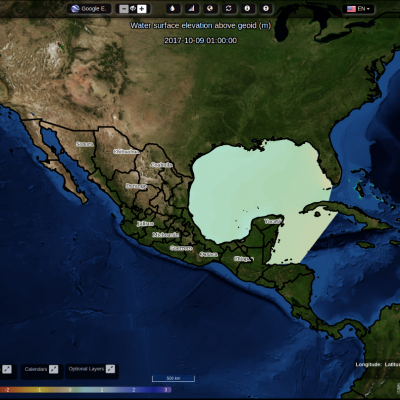The height and width of the screenshot is (400, 400).
Task: Expand the partially hidden leftmost bottom panel
Action: click(x=7, y=369)
